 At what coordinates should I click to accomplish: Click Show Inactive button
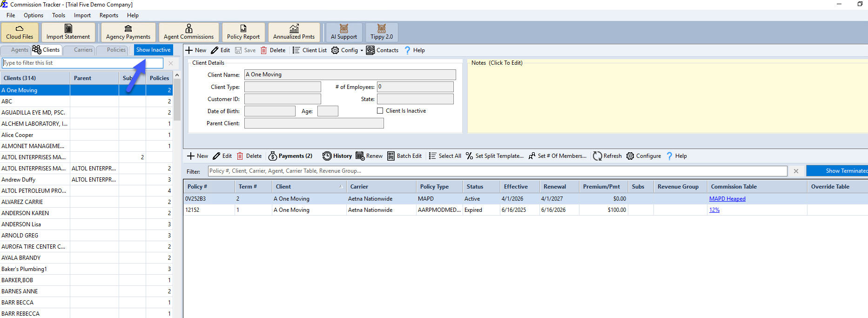[153, 50]
